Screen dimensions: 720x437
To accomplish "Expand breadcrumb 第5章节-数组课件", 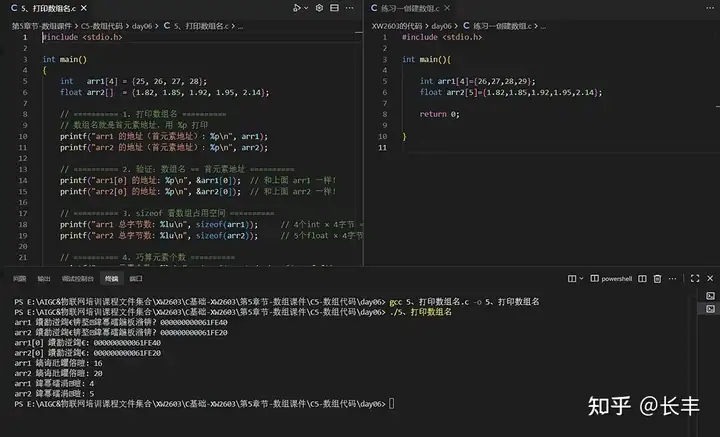I will coord(42,26).
